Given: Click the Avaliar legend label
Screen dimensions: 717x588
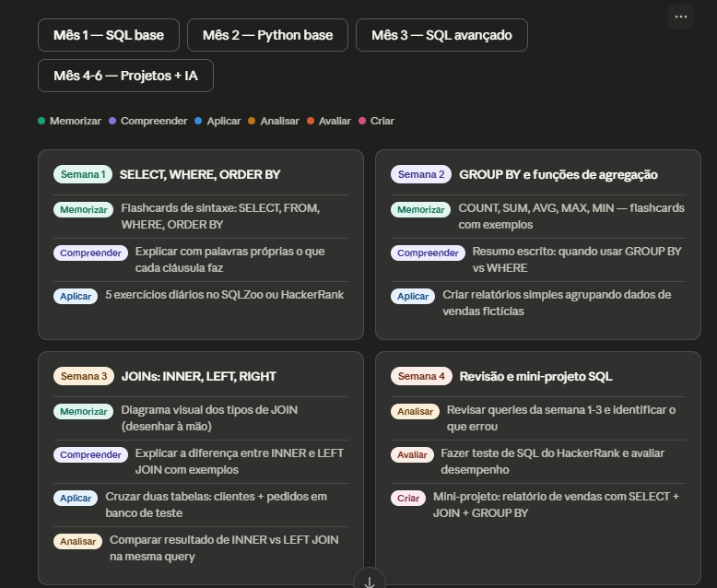Looking at the screenshot, I should (x=335, y=121).
